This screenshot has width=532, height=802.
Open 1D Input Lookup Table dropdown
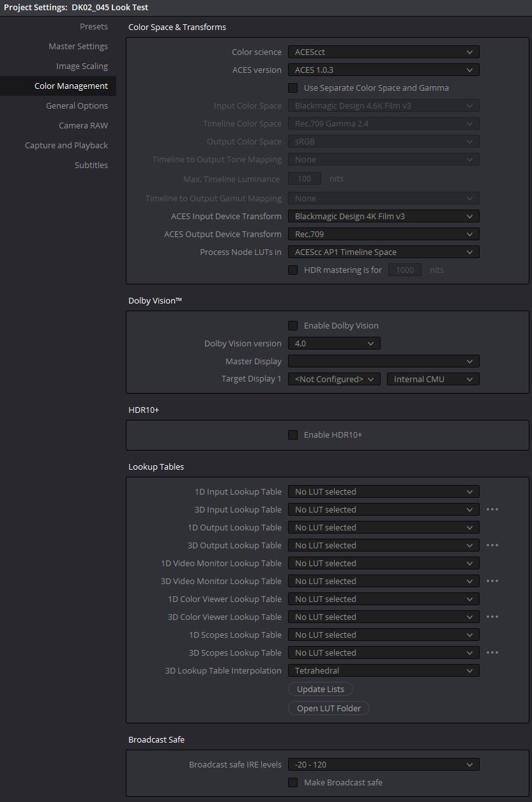click(x=383, y=491)
